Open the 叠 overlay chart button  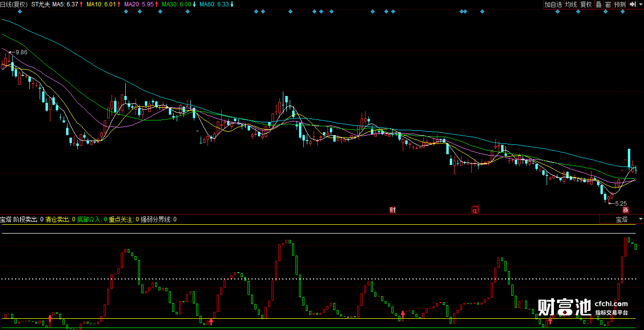598,4
